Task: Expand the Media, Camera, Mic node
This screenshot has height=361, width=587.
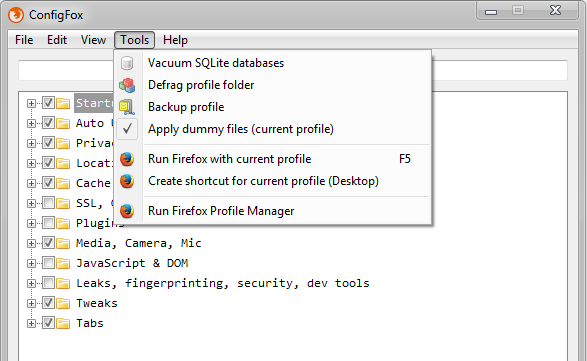Action: click(31, 243)
